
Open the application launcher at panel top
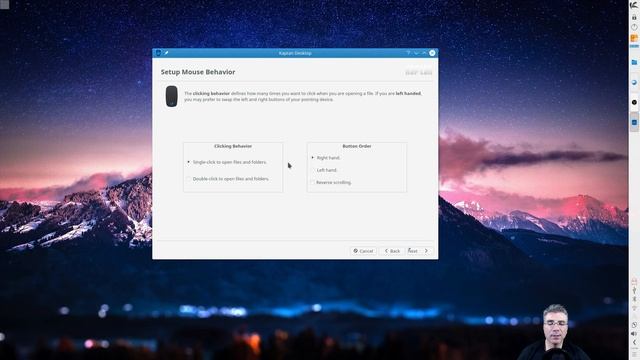[x=634, y=5]
